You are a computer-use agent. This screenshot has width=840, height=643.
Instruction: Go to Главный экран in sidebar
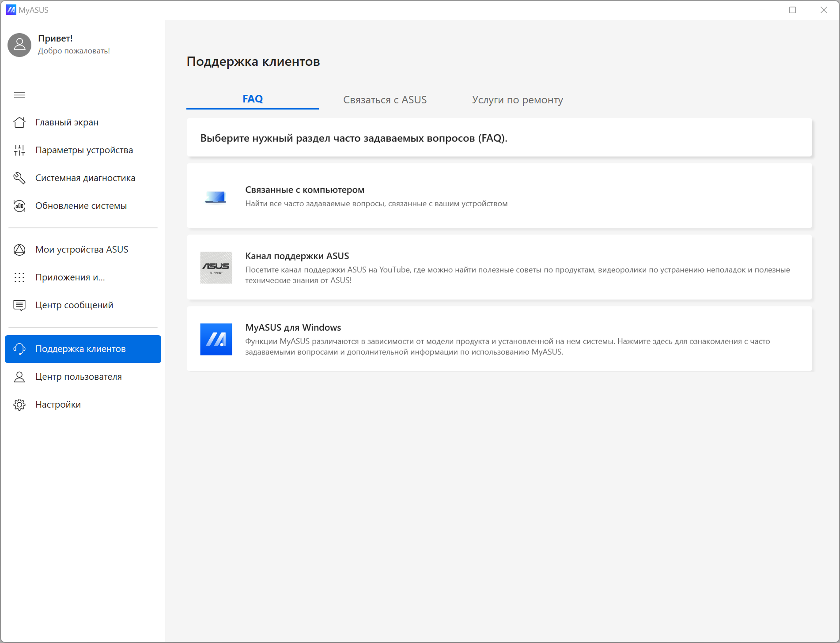point(83,122)
